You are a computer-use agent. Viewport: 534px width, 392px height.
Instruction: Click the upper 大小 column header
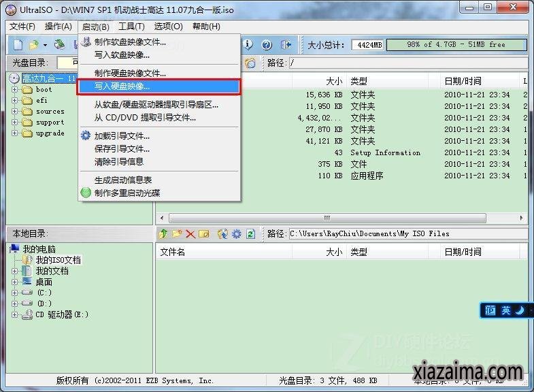(x=319, y=81)
